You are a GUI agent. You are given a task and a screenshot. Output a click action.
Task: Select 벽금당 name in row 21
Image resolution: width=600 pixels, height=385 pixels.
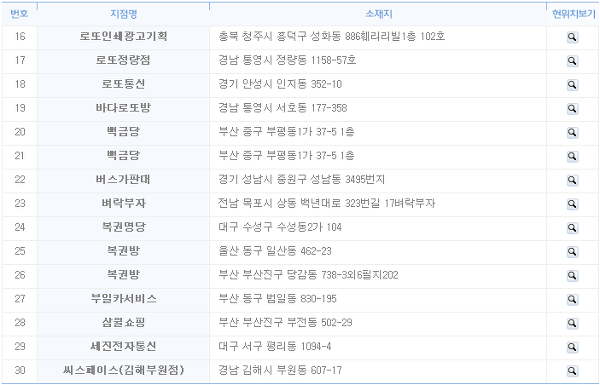click(123, 155)
